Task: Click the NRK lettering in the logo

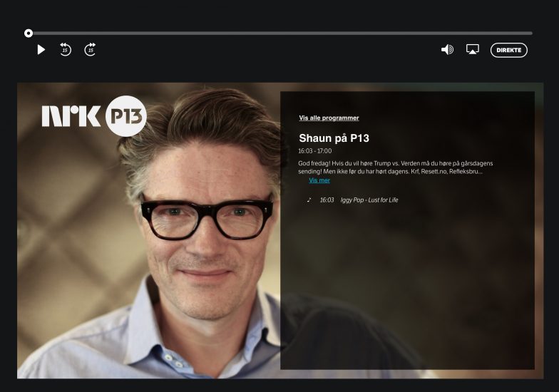Action: [71, 116]
